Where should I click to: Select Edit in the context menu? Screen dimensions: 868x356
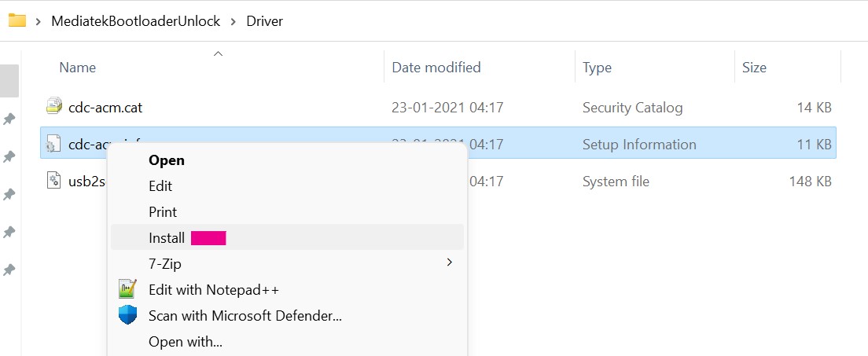pyautogui.click(x=160, y=186)
